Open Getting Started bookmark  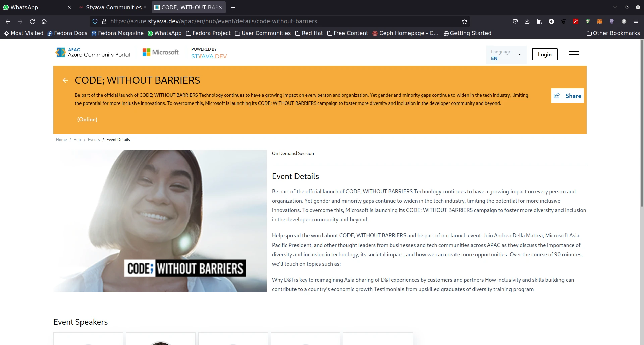tap(467, 33)
